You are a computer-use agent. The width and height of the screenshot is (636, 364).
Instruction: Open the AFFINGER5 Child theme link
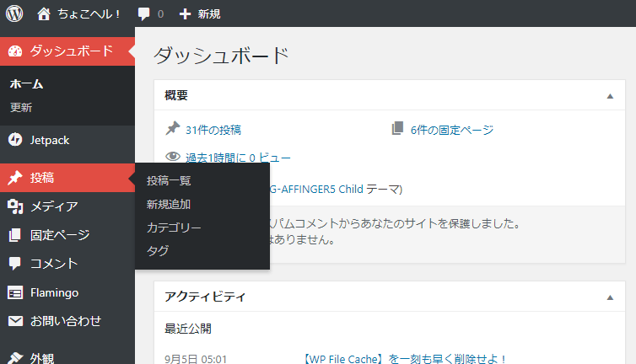tap(316, 189)
